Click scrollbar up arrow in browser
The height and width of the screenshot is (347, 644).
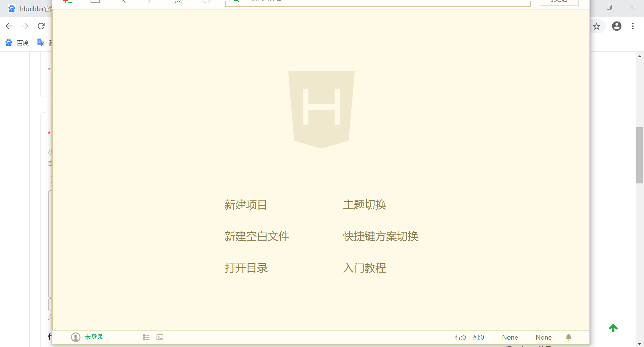click(x=640, y=56)
